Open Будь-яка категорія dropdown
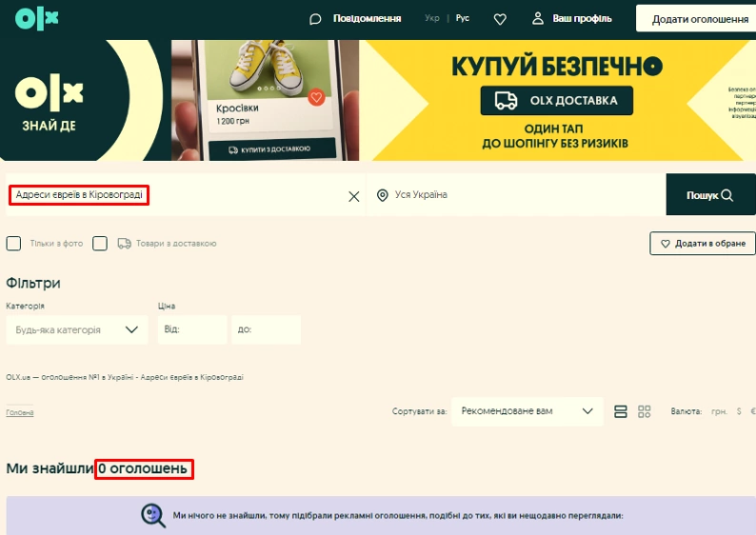This screenshot has height=535, width=756. point(77,329)
